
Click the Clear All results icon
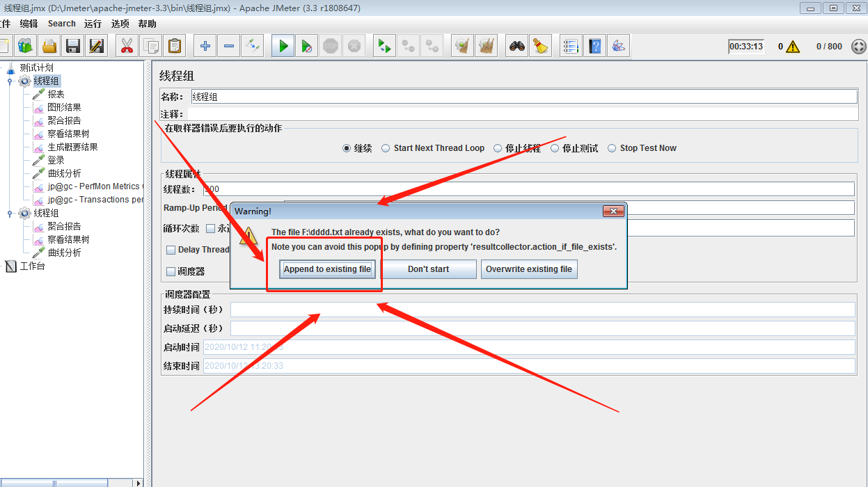[x=487, y=47]
